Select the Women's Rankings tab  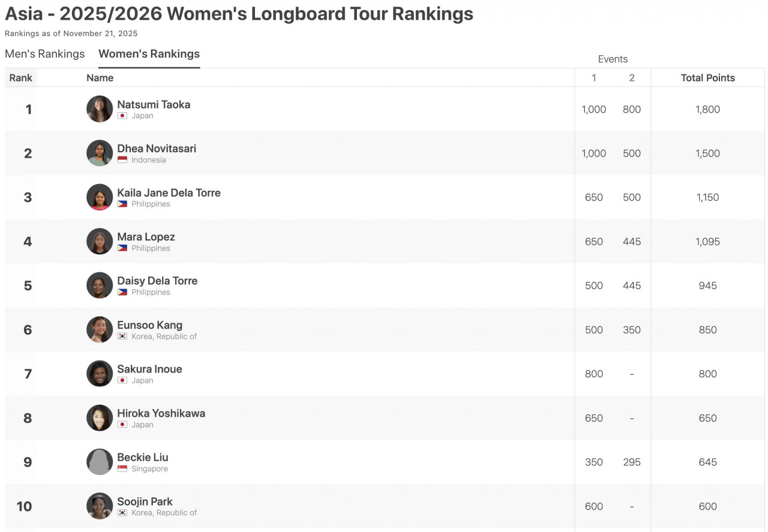149,54
